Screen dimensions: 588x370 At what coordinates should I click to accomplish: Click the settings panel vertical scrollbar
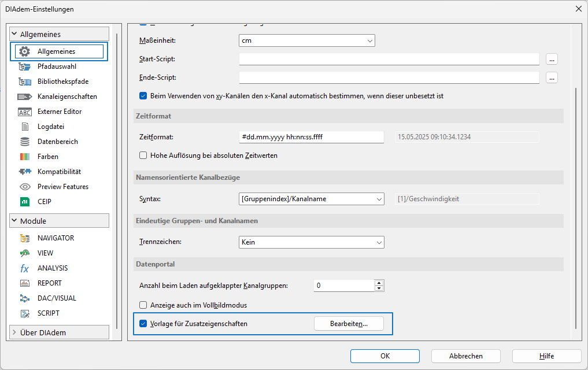click(x=576, y=208)
